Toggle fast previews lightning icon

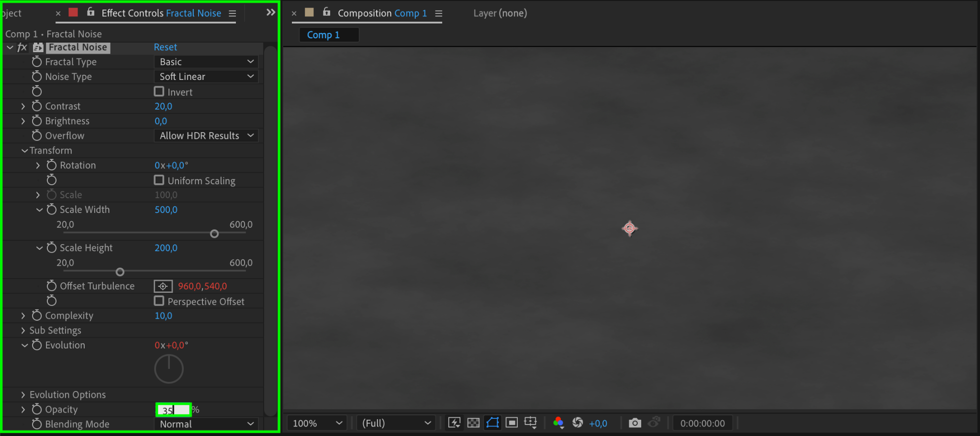point(454,423)
